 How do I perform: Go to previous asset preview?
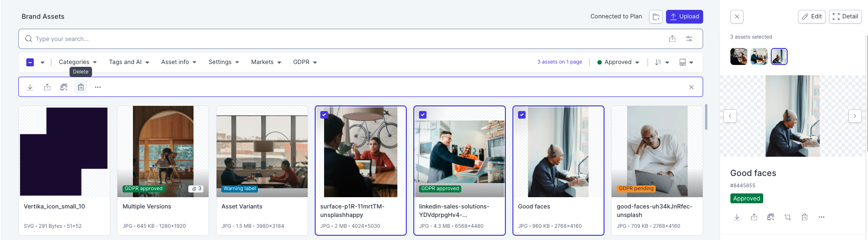(x=730, y=116)
